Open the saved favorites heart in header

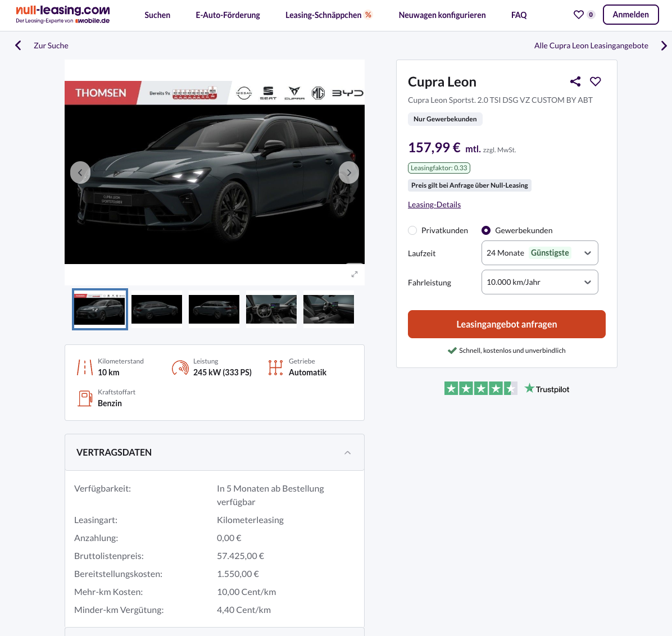point(579,15)
